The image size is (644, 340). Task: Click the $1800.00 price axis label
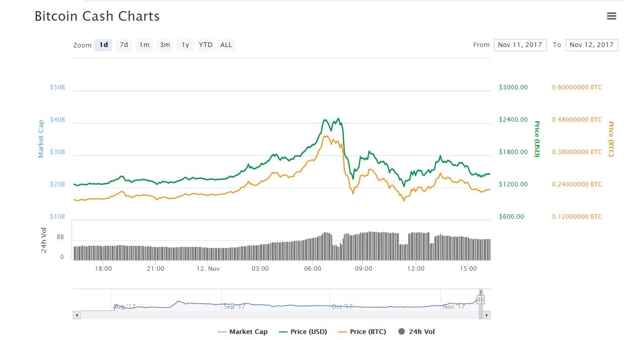513,152
